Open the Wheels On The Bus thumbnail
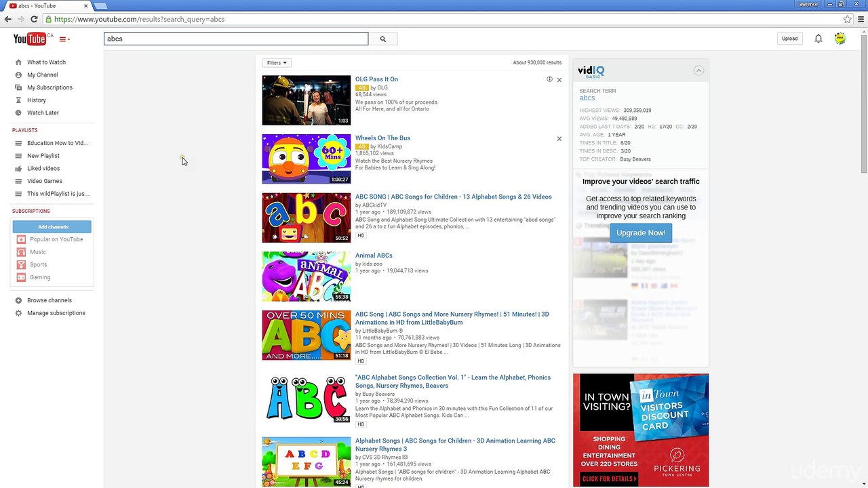The width and height of the screenshot is (868, 488). tap(307, 159)
